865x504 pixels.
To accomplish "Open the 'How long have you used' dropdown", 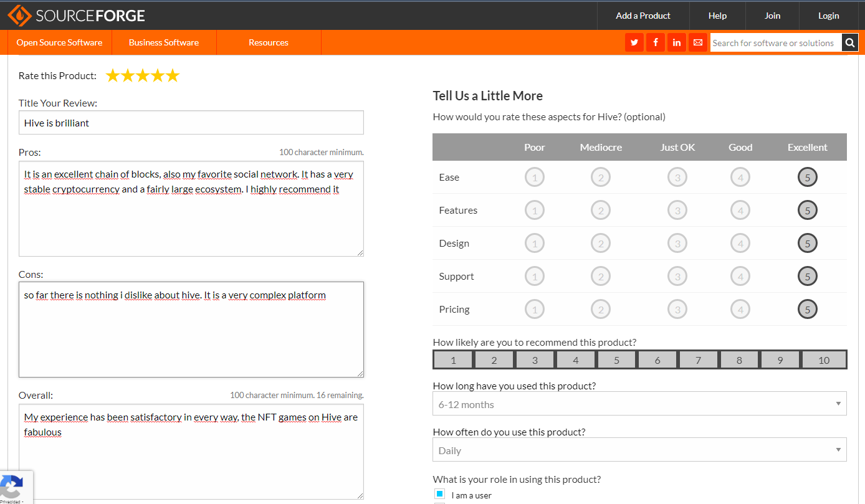I will [x=639, y=404].
